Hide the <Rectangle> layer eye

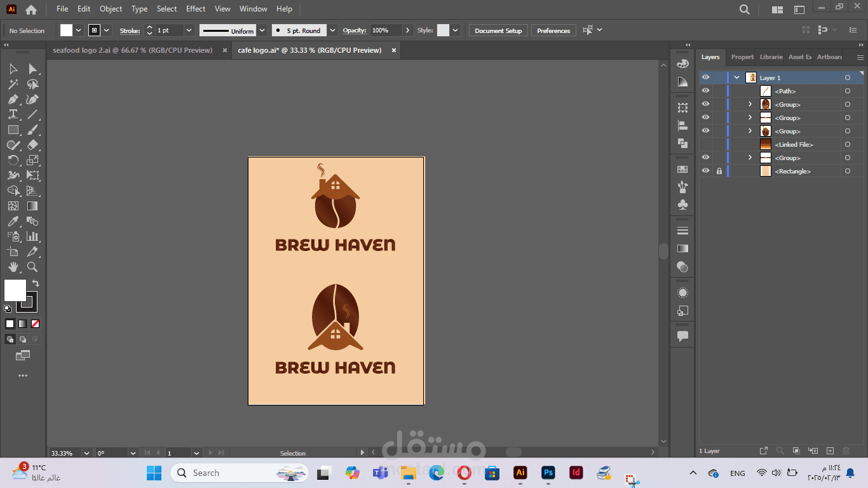(x=705, y=171)
